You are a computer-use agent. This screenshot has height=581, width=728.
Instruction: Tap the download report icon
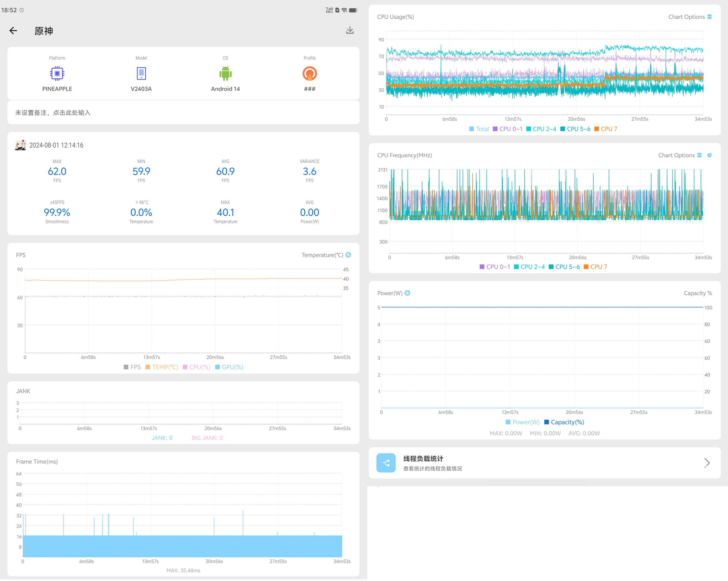350,30
